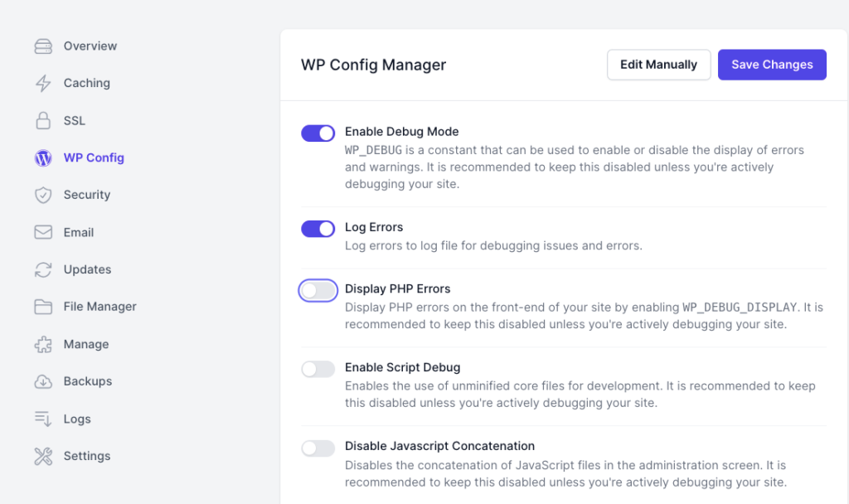The image size is (849, 504).
Task: Enable the Display PHP Errors toggle
Action: click(318, 290)
